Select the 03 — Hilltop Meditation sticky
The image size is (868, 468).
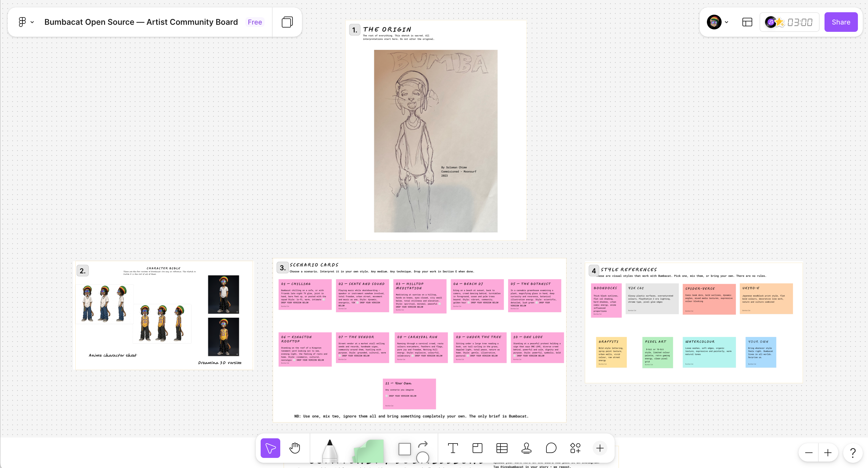420,296
